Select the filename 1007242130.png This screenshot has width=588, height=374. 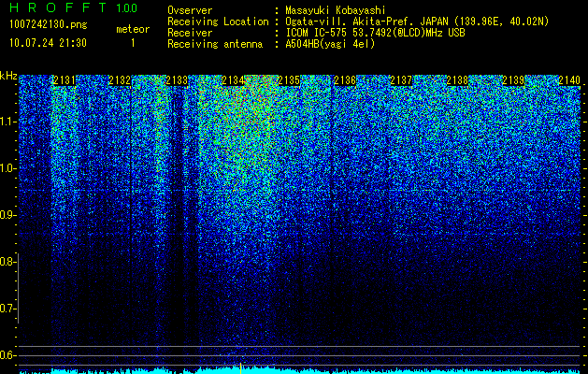pos(49,25)
